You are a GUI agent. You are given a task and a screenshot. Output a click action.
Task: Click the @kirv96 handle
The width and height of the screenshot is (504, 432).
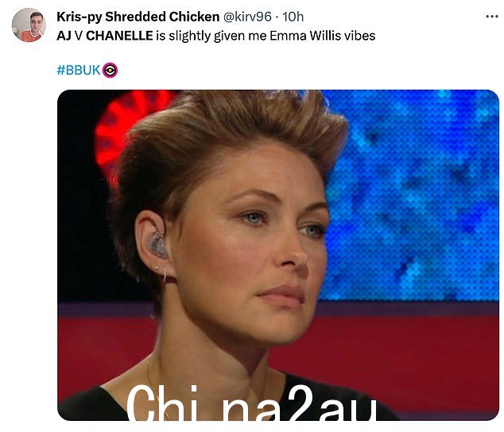coord(247,17)
